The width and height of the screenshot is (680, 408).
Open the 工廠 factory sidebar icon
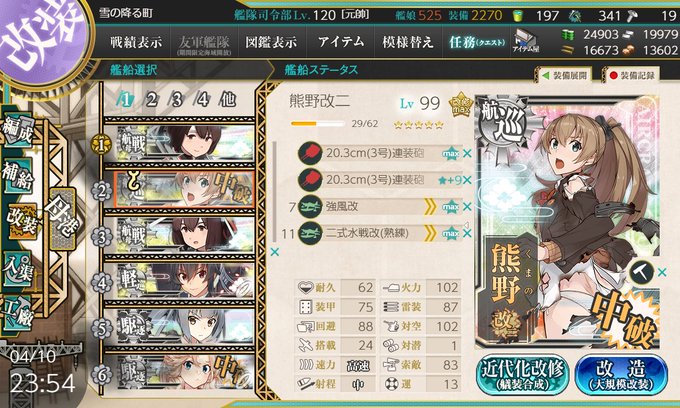click(x=17, y=314)
